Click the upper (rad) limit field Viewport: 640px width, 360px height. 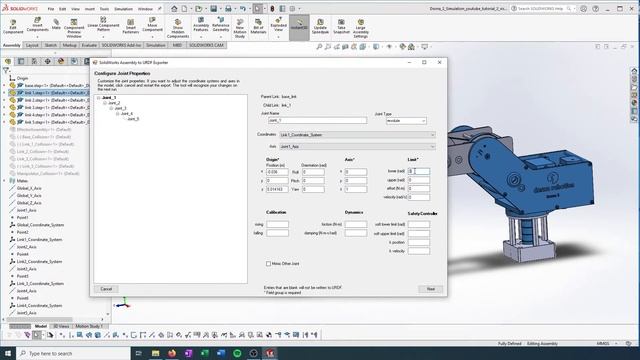pyautogui.click(x=419, y=180)
